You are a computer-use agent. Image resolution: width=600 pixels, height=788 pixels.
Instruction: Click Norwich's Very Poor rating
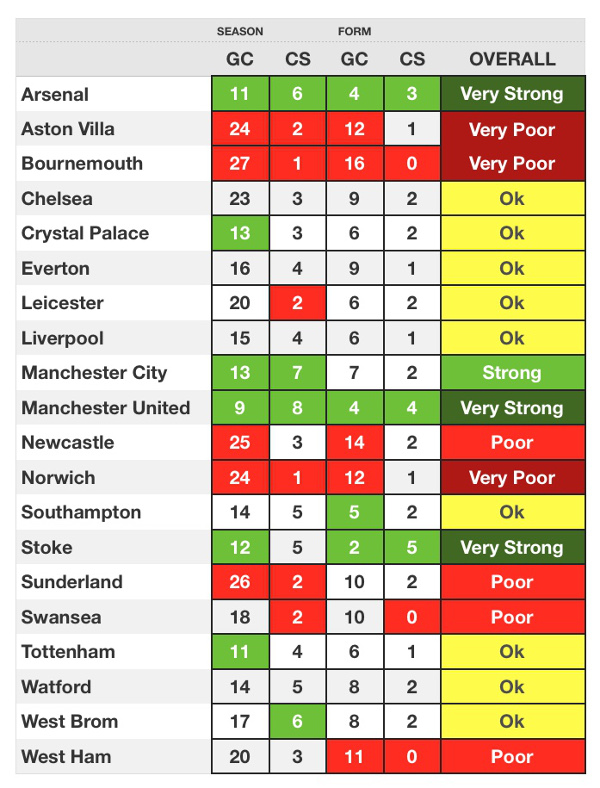click(513, 477)
